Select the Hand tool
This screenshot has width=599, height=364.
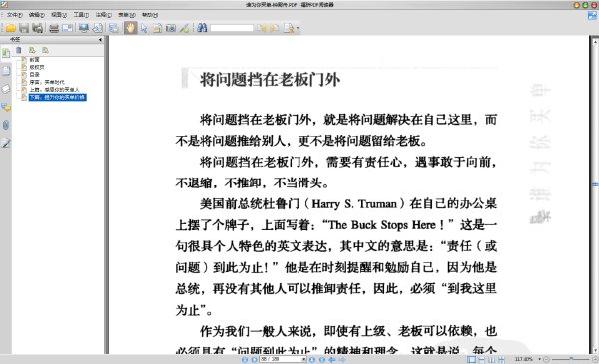pyautogui.click(x=130, y=28)
